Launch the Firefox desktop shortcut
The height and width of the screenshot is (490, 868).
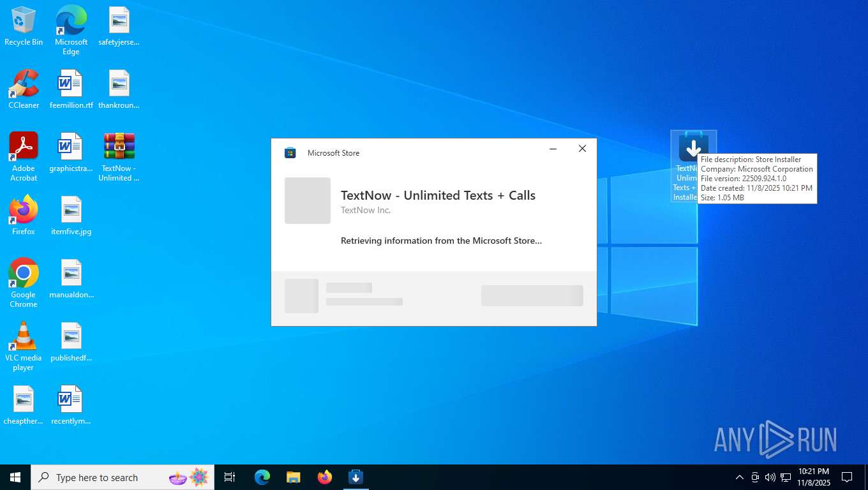pos(24,216)
